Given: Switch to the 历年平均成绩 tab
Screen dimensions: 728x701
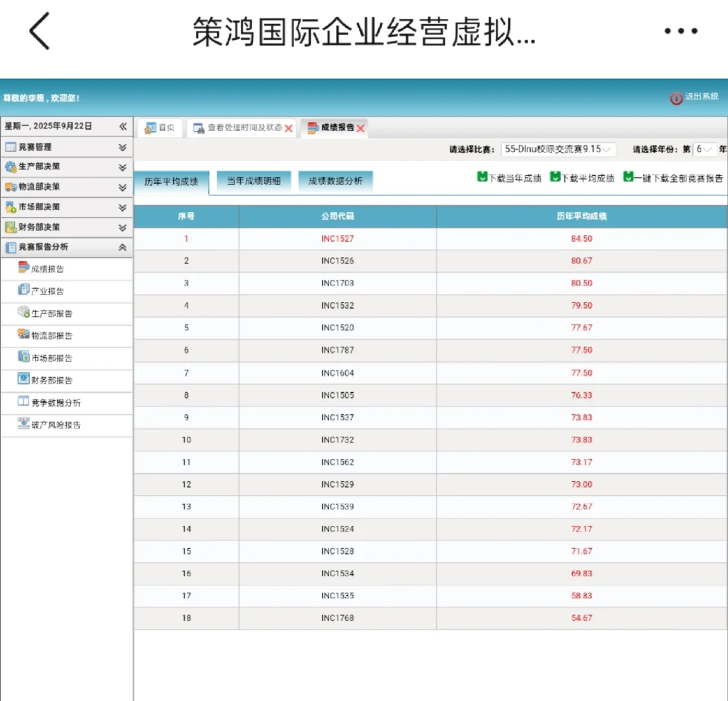Looking at the screenshot, I should pos(171,182).
